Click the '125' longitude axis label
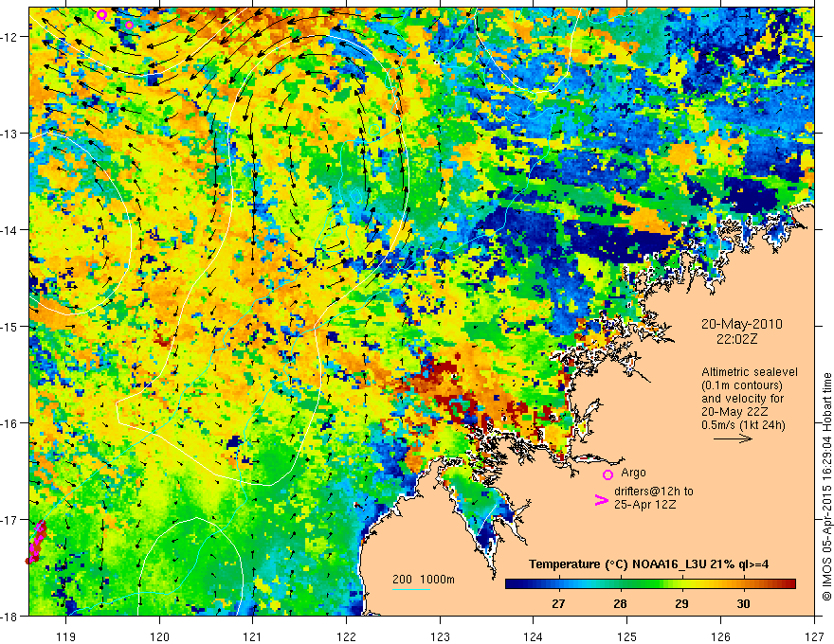The image size is (834, 644). pyautogui.click(x=627, y=636)
